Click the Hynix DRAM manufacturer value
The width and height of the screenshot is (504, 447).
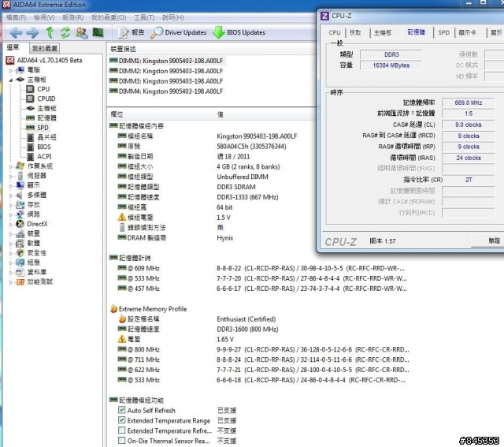[225, 238]
